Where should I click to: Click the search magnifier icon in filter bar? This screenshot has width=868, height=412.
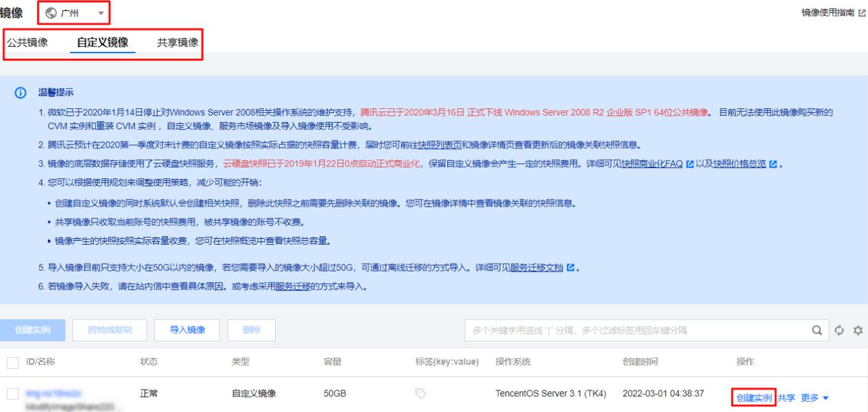click(817, 330)
